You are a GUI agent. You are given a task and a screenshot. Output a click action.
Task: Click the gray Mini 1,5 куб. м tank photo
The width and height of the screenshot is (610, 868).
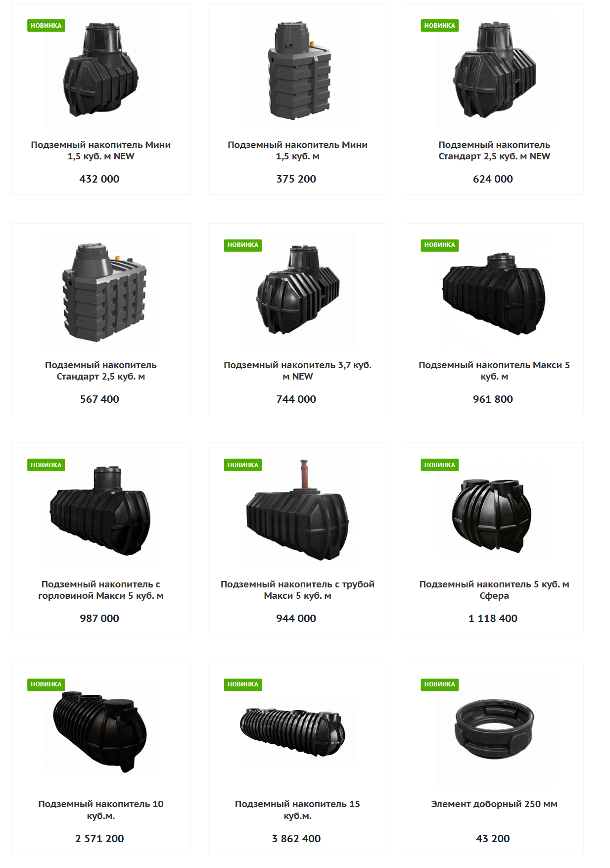tap(297, 70)
